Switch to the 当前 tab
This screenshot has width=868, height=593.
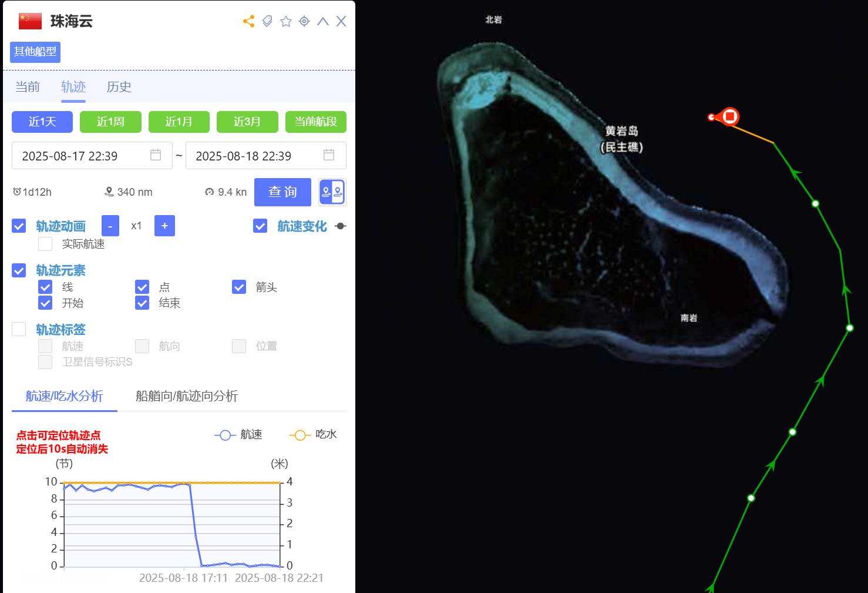click(28, 87)
